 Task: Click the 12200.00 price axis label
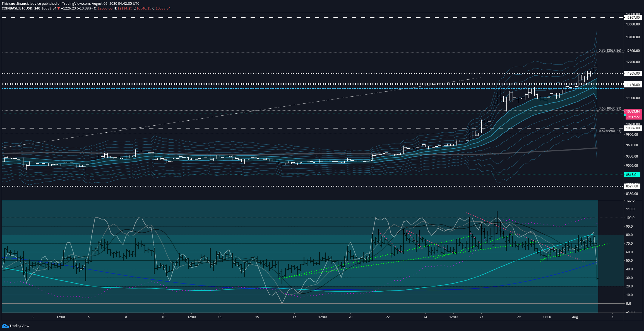[633, 62]
